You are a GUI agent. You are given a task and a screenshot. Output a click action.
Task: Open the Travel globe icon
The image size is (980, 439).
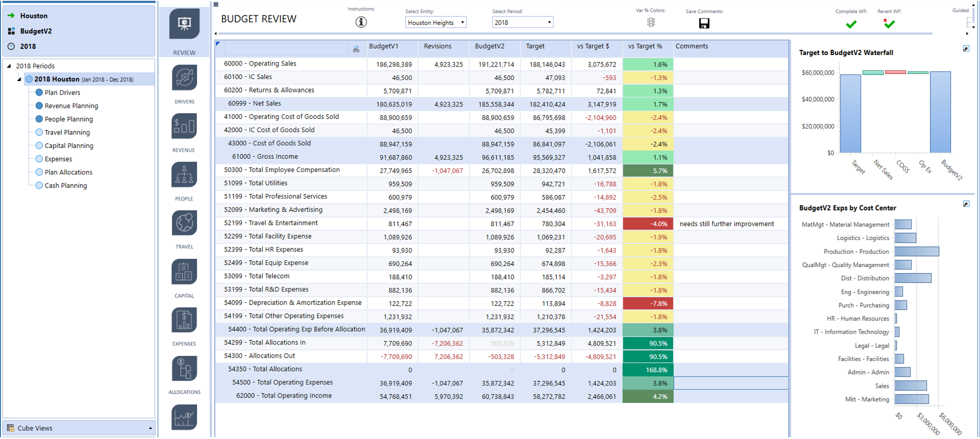pyautogui.click(x=184, y=223)
